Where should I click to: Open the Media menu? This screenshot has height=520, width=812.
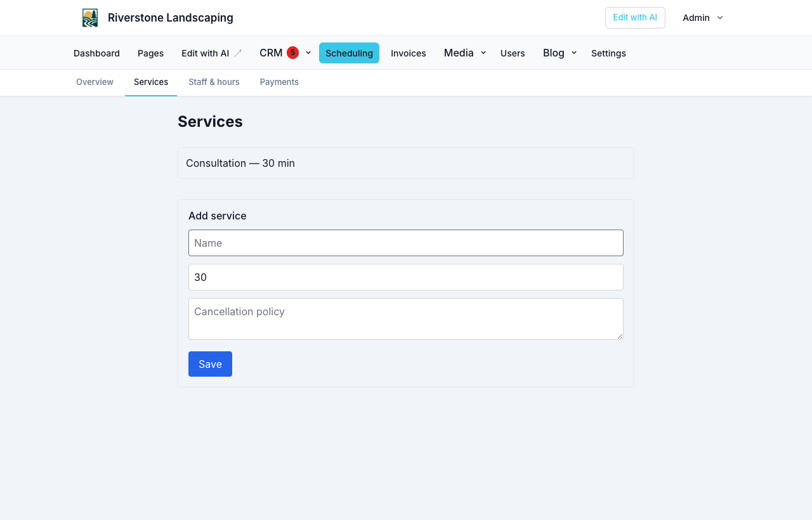[x=459, y=53]
